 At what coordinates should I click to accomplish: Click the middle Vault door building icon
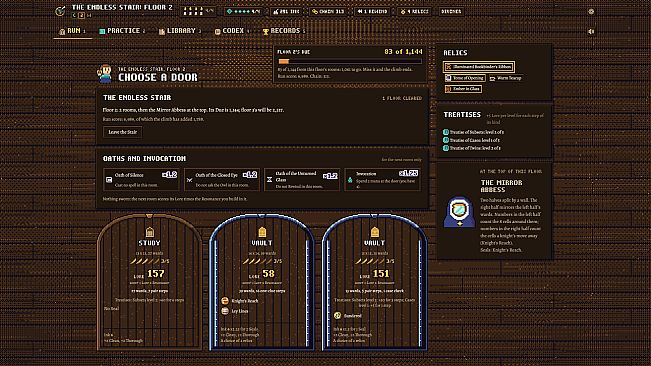262,232
